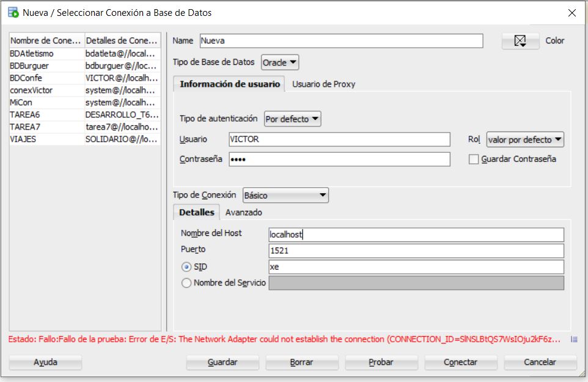The height and width of the screenshot is (382, 588).
Task: Click the Guardar button
Action: point(222,362)
